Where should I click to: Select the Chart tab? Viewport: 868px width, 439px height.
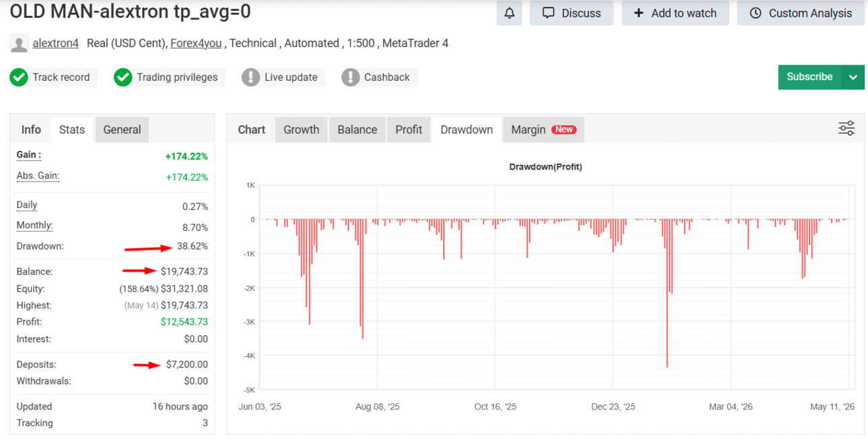tap(252, 130)
